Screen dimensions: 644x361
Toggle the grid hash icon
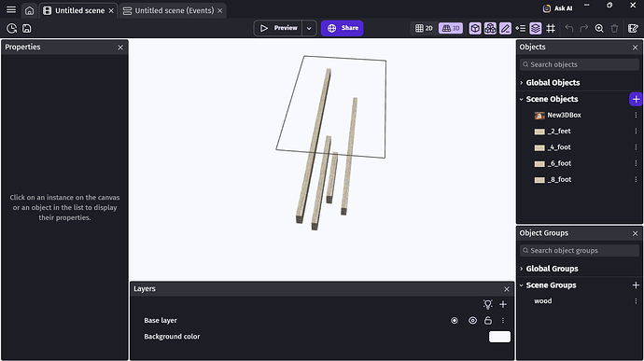point(551,28)
